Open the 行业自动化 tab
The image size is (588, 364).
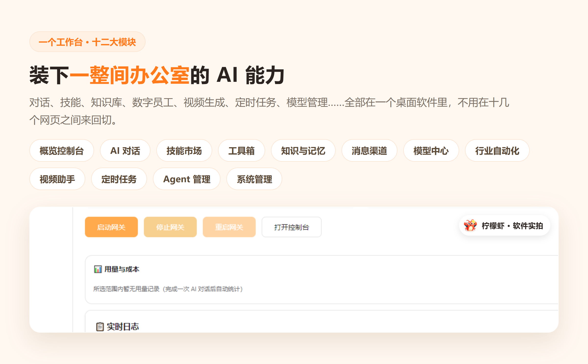pyautogui.click(x=497, y=151)
